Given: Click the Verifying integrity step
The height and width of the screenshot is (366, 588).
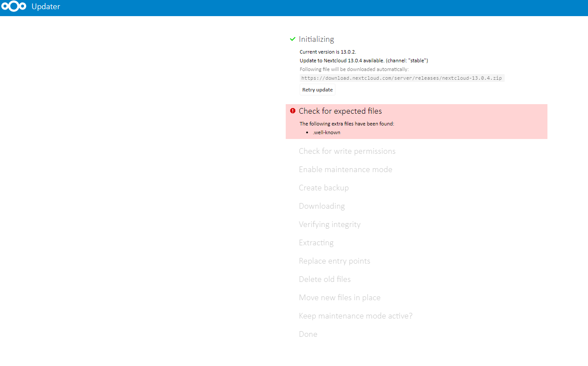Looking at the screenshot, I should (x=329, y=224).
